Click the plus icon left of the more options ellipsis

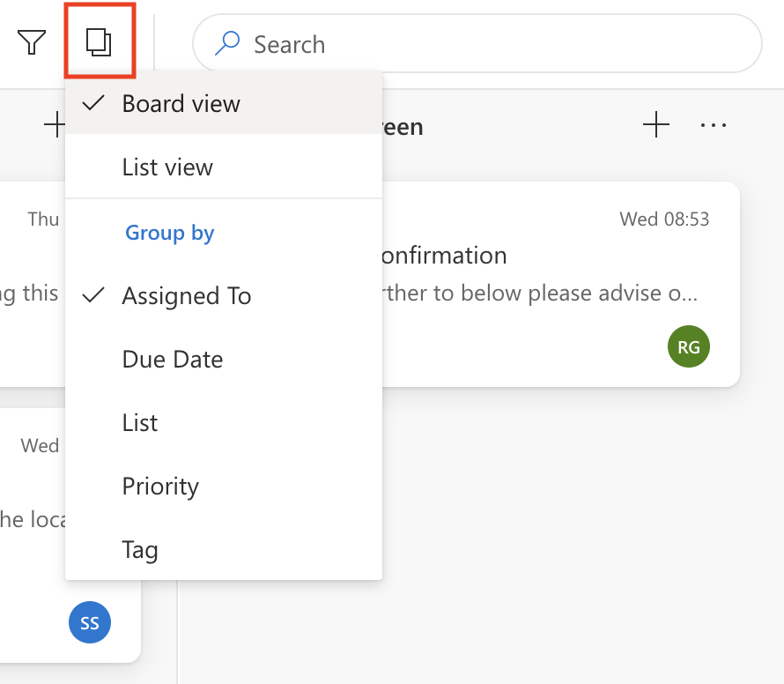coord(656,126)
